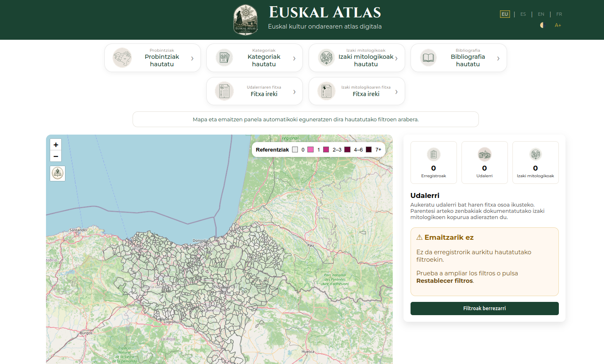This screenshot has height=364, width=604.
Task: Click the magenta 2–3 legend swatch
Action: tap(326, 149)
